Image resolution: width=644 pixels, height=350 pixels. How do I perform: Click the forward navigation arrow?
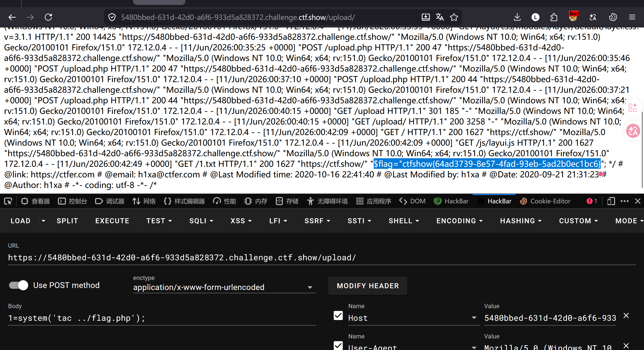30,17
